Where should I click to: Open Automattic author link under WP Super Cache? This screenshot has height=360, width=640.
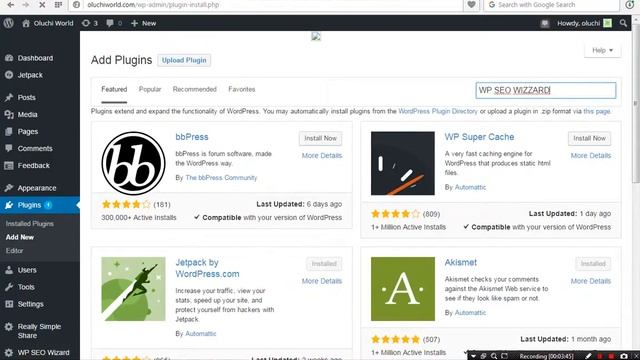coord(470,187)
